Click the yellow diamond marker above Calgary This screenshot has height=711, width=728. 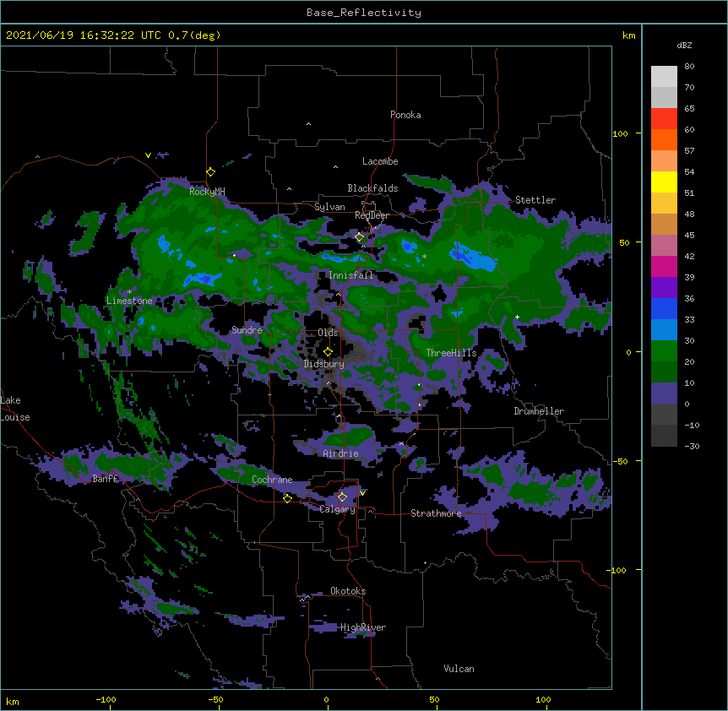pyautogui.click(x=342, y=497)
